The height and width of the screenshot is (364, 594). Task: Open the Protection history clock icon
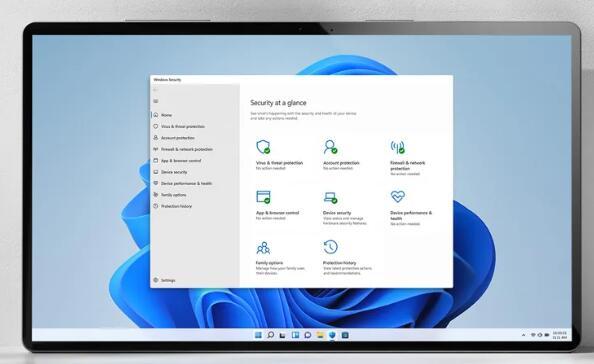click(x=330, y=247)
